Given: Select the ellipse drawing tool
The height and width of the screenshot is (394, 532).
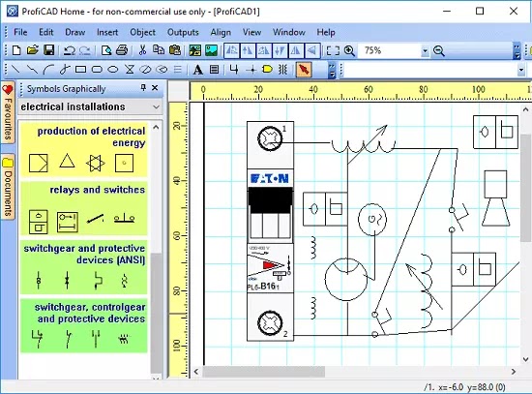Looking at the screenshot, I should pos(113,70).
